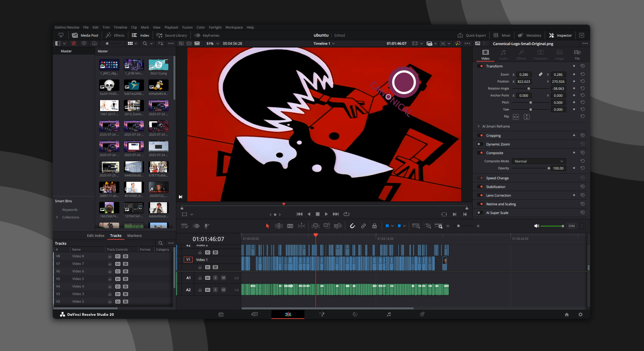The height and width of the screenshot is (351, 644).
Task: Open the viewer zoom 51% dropdown
Action: tap(218, 44)
